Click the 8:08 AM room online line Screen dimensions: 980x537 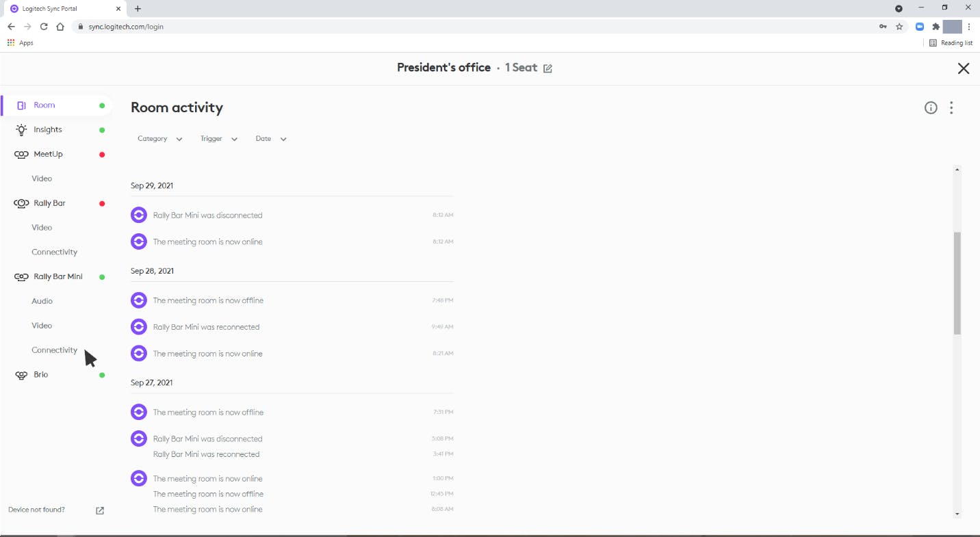pyautogui.click(x=207, y=510)
